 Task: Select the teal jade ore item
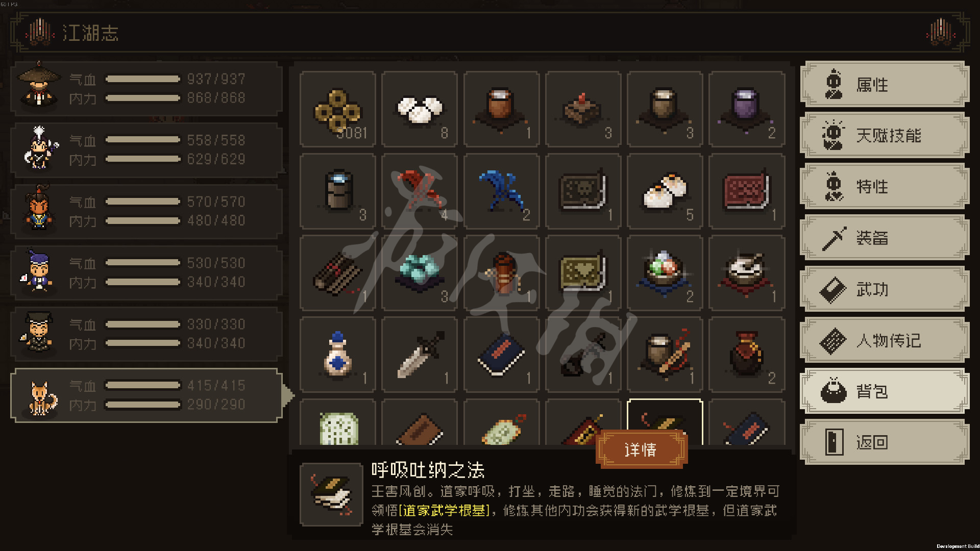420,273
